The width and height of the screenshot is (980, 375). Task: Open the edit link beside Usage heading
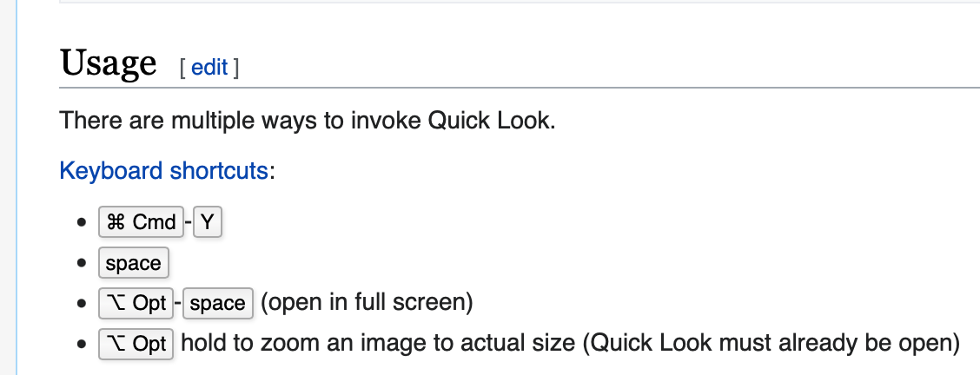coord(209,67)
